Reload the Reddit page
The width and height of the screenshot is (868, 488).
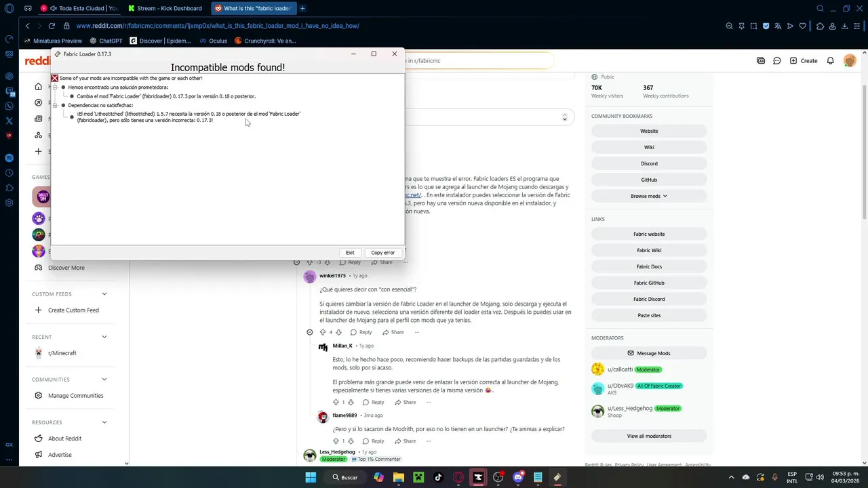[x=52, y=26]
